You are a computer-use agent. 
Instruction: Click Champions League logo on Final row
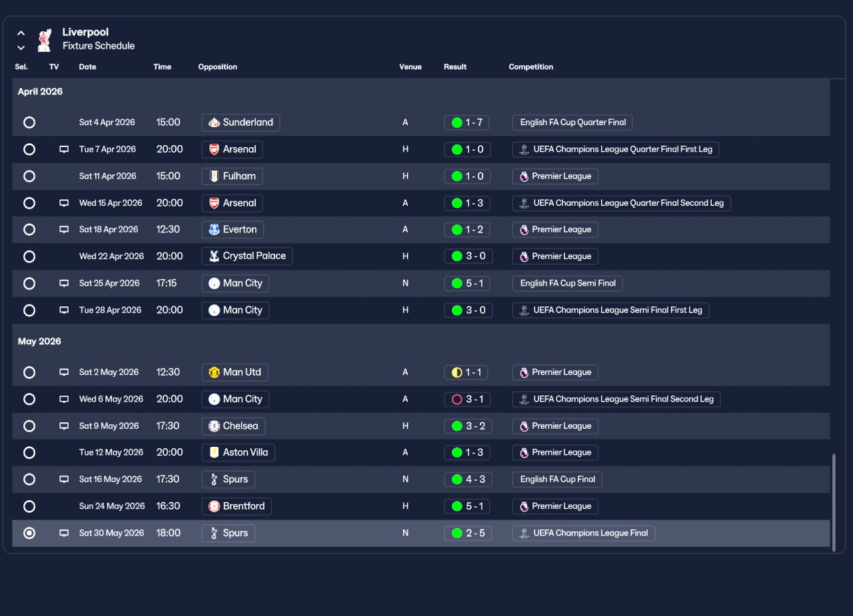click(524, 533)
